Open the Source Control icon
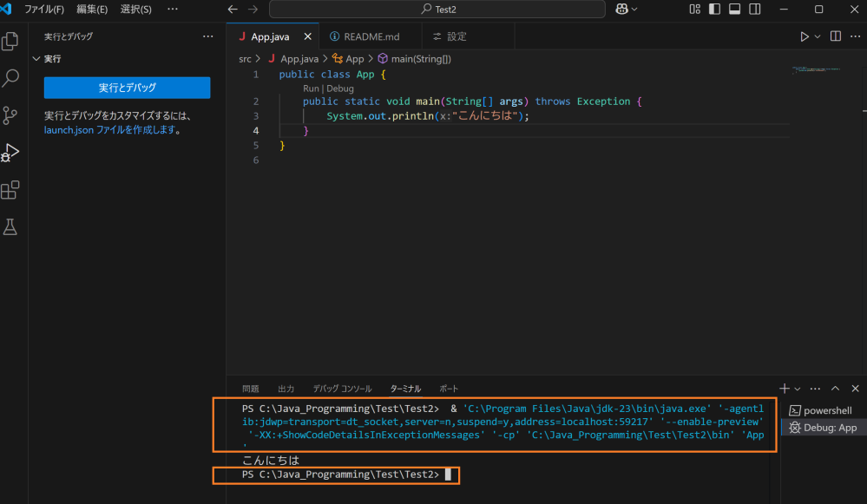Image resolution: width=867 pixels, height=504 pixels. click(11, 115)
